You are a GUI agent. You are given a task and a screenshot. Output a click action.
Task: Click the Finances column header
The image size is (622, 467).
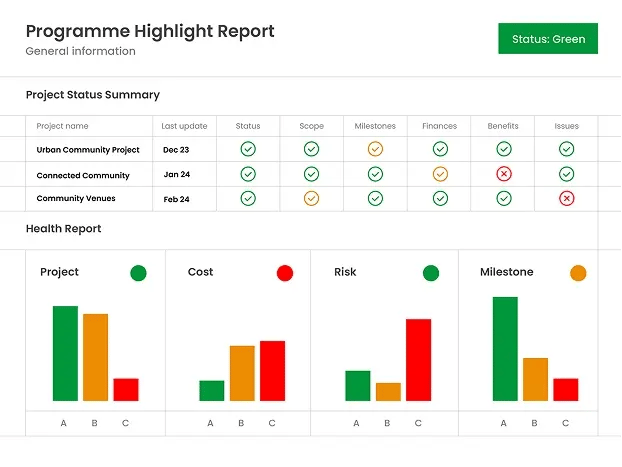click(x=439, y=126)
